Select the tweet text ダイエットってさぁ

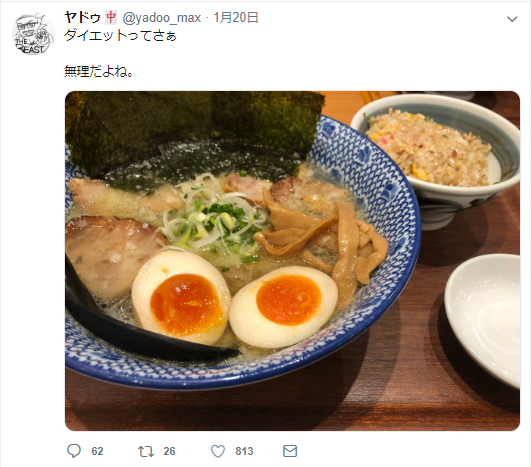click(x=120, y=36)
